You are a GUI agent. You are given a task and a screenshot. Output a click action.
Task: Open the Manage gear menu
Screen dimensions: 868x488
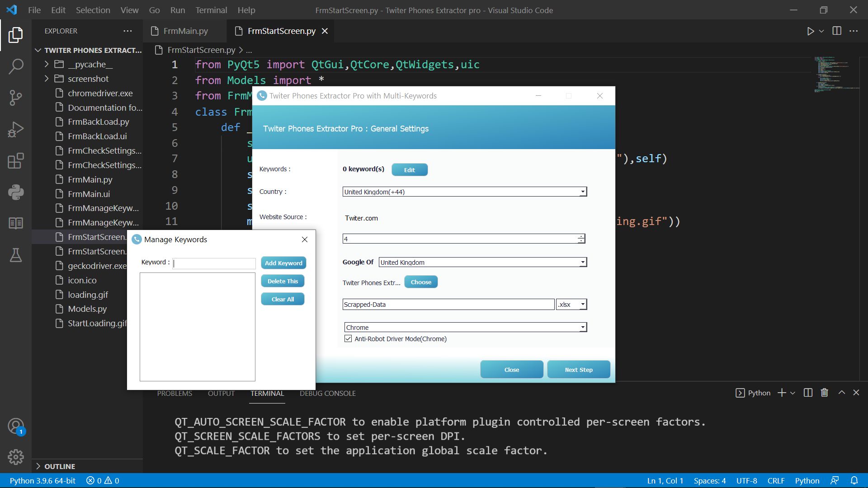point(16,457)
